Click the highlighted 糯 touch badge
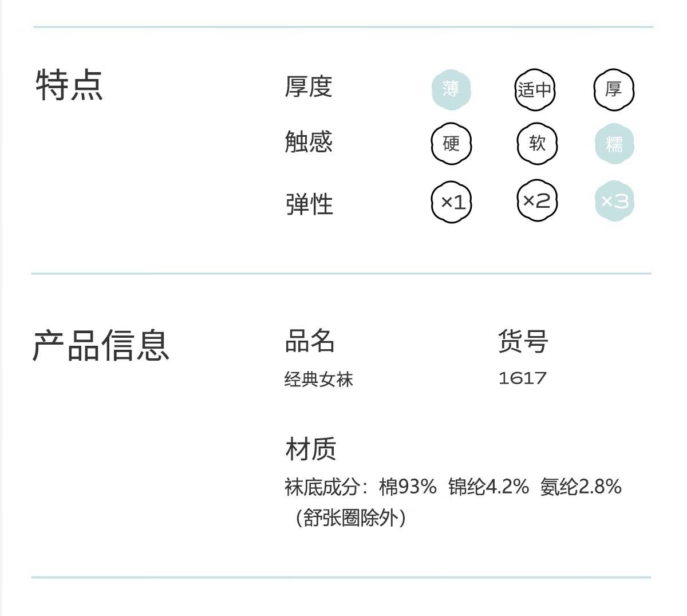Image resolution: width=687 pixels, height=616 pixels. coord(614,144)
